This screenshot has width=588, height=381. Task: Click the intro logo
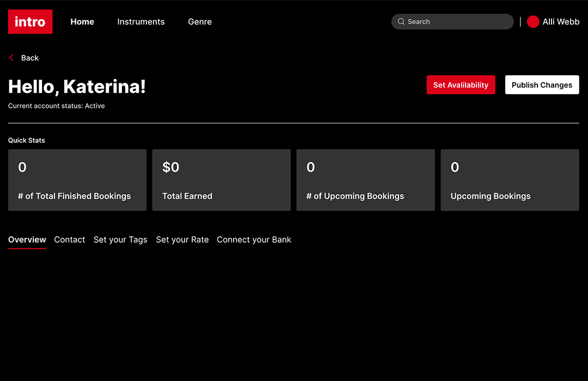pyautogui.click(x=30, y=22)
